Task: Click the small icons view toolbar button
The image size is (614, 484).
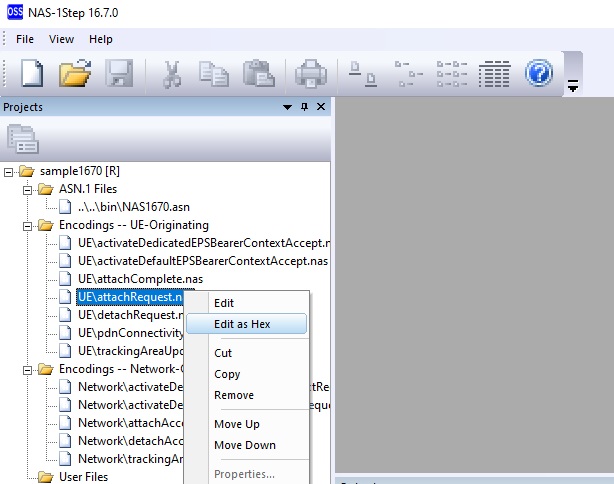Action: tap(408, 74)
